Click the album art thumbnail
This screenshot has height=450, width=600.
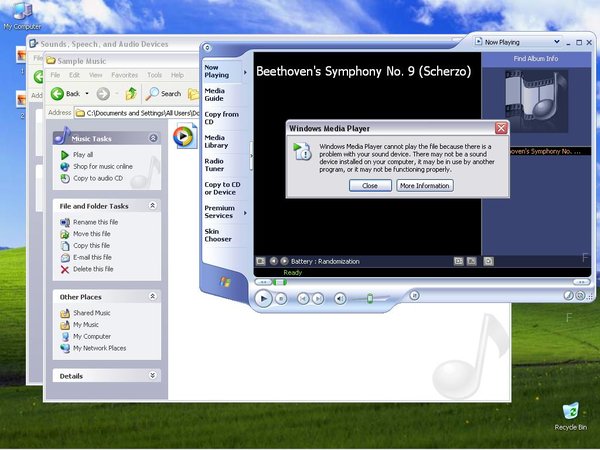click(x=536, y=101)
